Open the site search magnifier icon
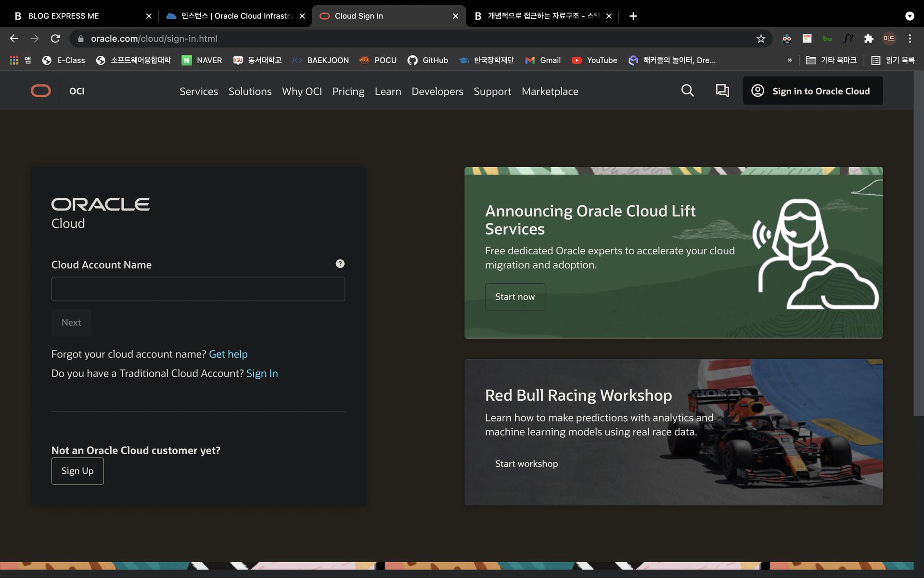Image resolution: width=924 pixels, height=578 pixels. click(687, 91)
